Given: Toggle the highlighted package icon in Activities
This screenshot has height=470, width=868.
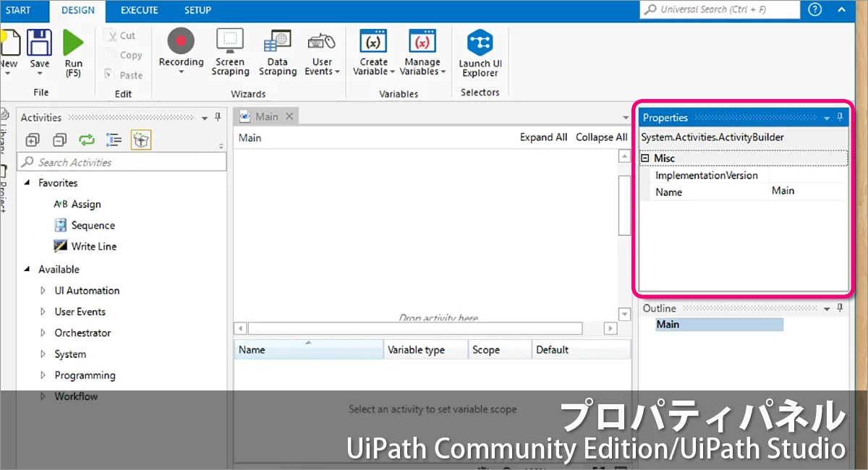Looking at the screenshot, I should (141, 140).
